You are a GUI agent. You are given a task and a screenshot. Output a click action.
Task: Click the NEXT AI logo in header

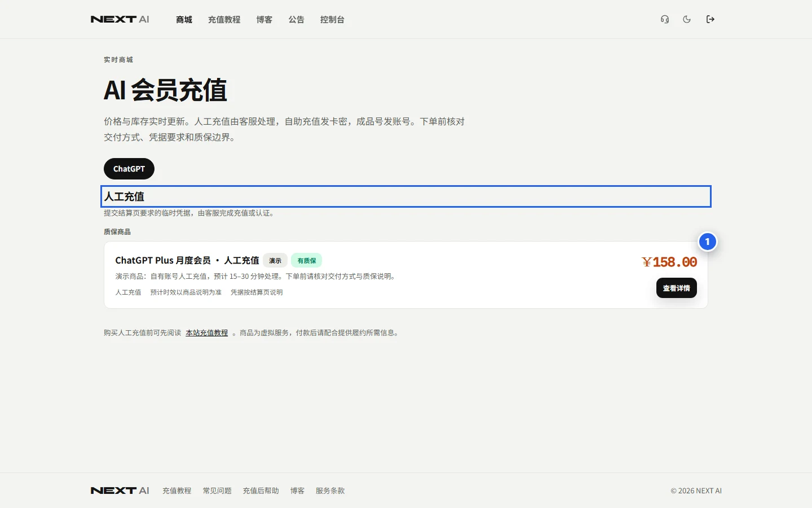[x=120, y=19]
